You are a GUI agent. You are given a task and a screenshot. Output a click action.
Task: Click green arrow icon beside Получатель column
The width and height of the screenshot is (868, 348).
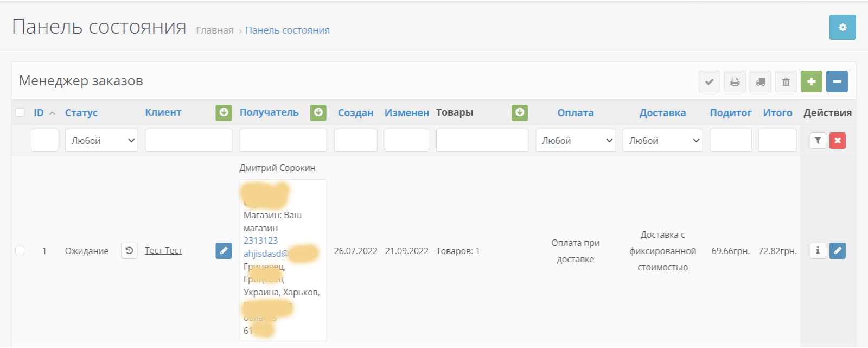coord(318,112)
